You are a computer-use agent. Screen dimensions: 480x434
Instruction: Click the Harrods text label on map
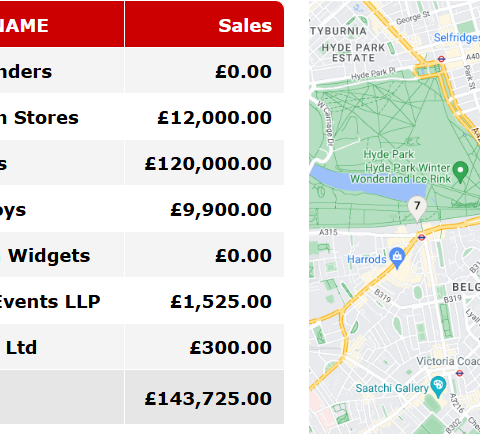367,259
